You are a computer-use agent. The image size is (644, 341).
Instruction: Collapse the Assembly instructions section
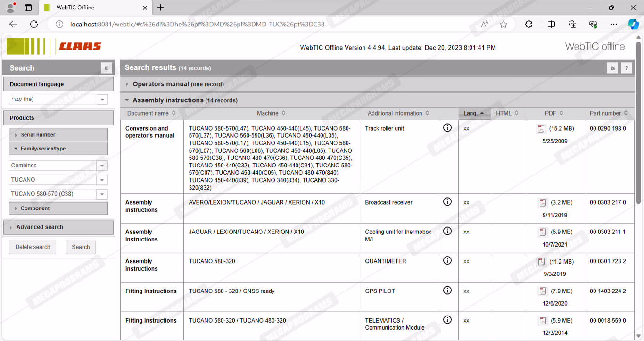168,100
